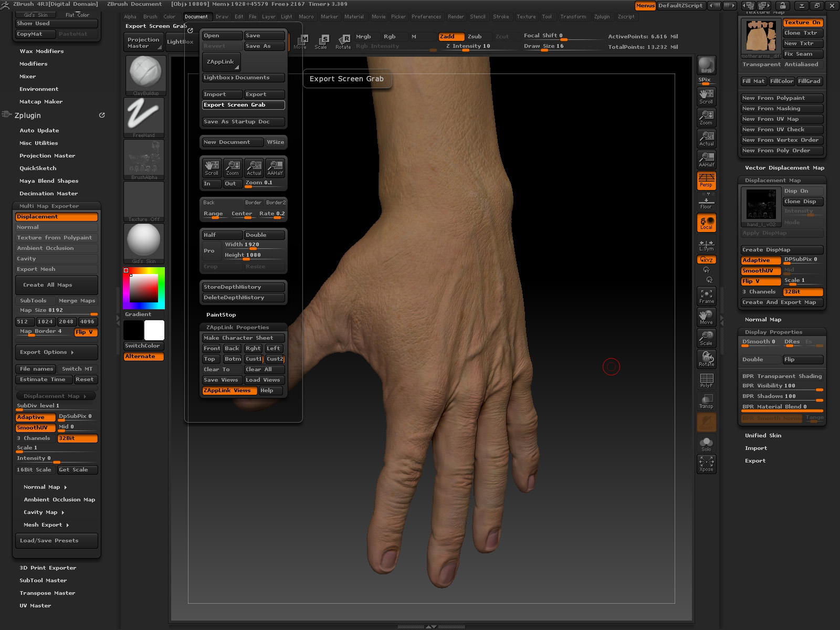Expand Mesh Export options
Screen dimensions: 840x630
(x=46, y=525)
